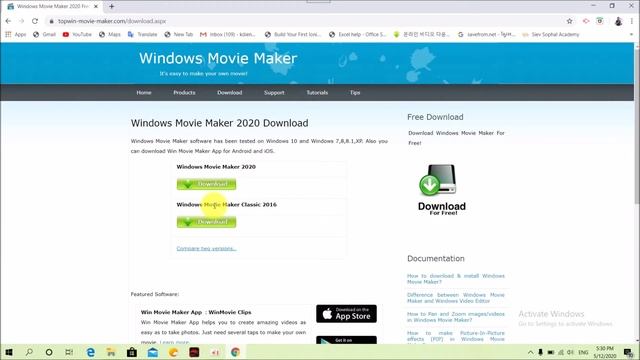Viewport: 640px width, 360px height.
Task: Open the YouTube bookmark
Action: click(77, 35)
